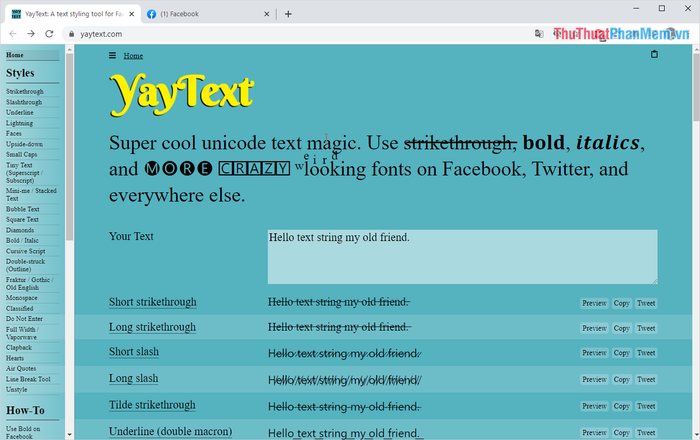Tweet the Long slash text

click(x=646, y=380)
